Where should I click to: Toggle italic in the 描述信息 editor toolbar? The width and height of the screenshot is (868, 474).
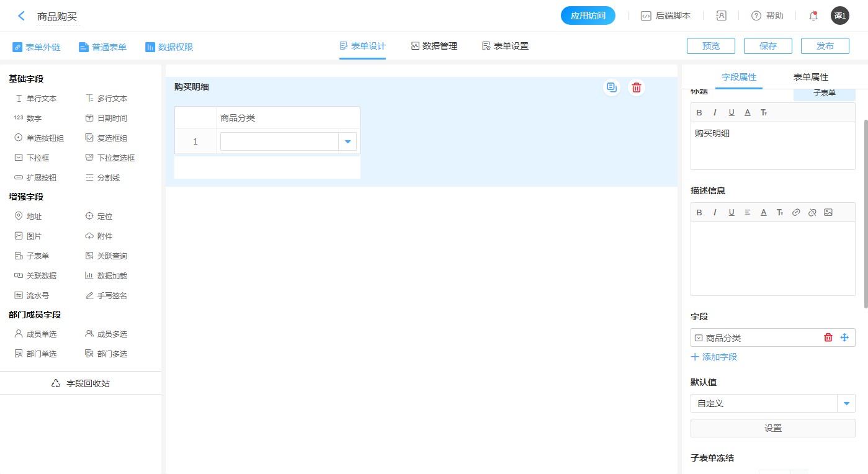click(x=715, y=212)
